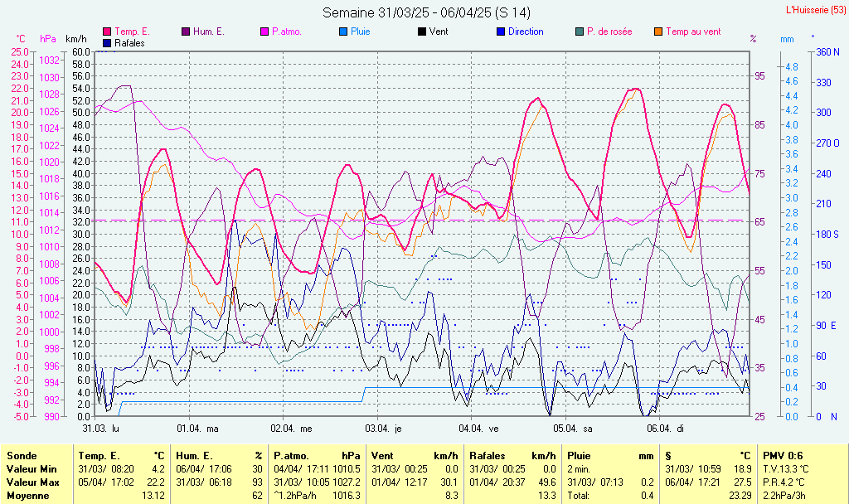Screen dimensions: 849x504
Task: Click the teal P. de rosée legend swatch
Action: point(580,31)
